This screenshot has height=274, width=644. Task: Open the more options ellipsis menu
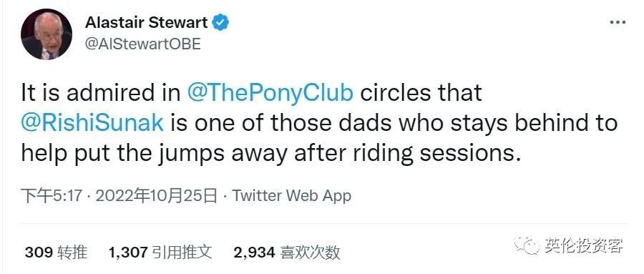618,23
